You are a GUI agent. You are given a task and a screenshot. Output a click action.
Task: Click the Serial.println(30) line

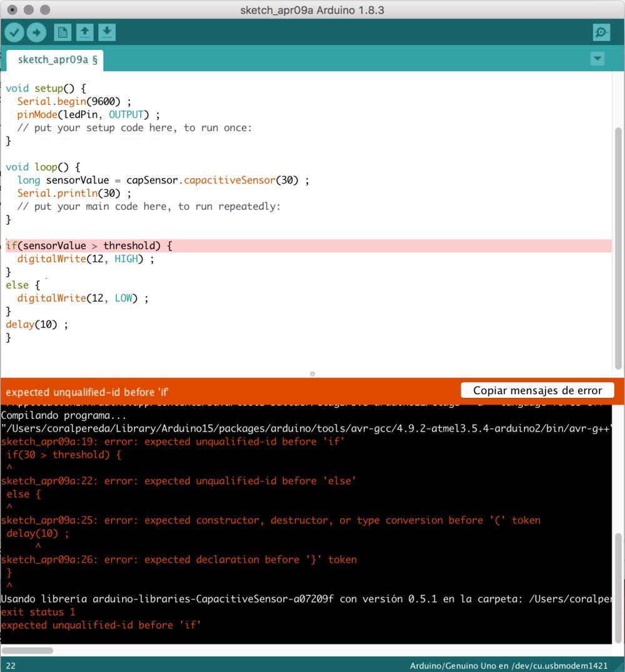(x=74, y=193)
